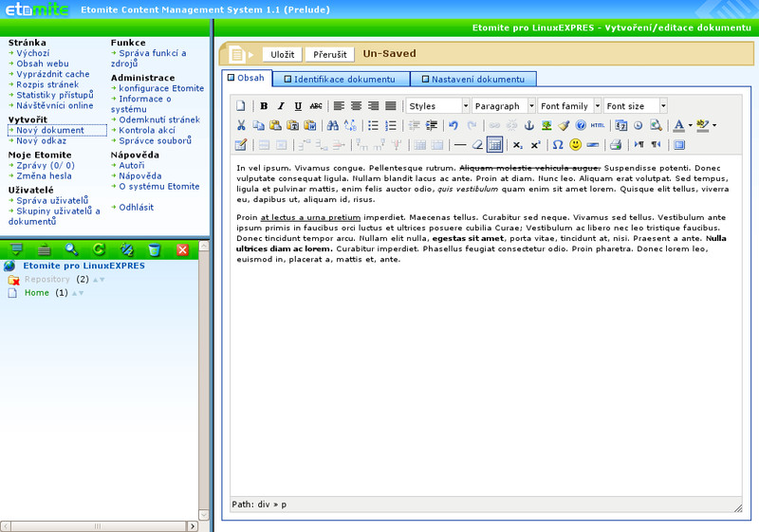Empty trash bin in tree toolbar

(x=154, y=249)
